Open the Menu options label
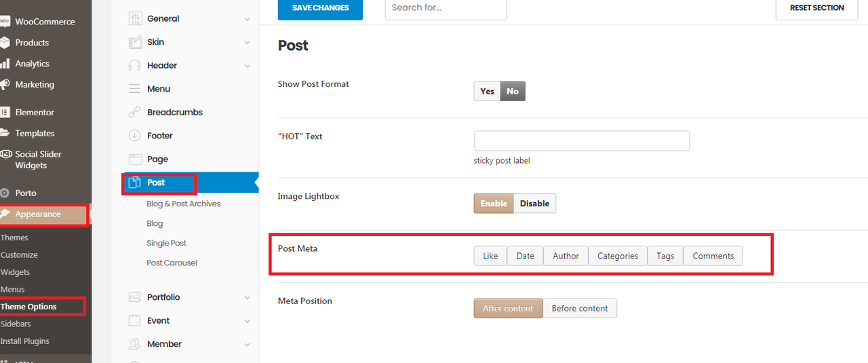This screenshot has height=363, width=868. 159,89
